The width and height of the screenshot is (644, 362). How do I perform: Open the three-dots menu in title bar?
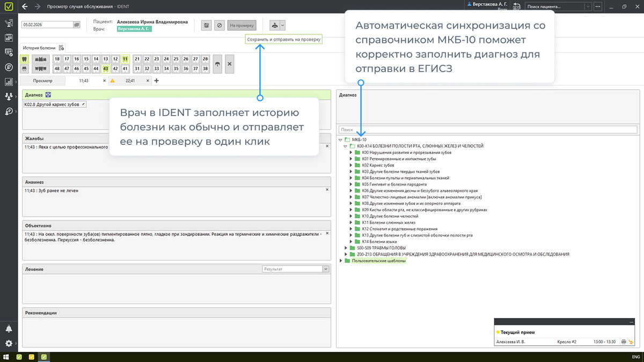[x=598, y=6]
